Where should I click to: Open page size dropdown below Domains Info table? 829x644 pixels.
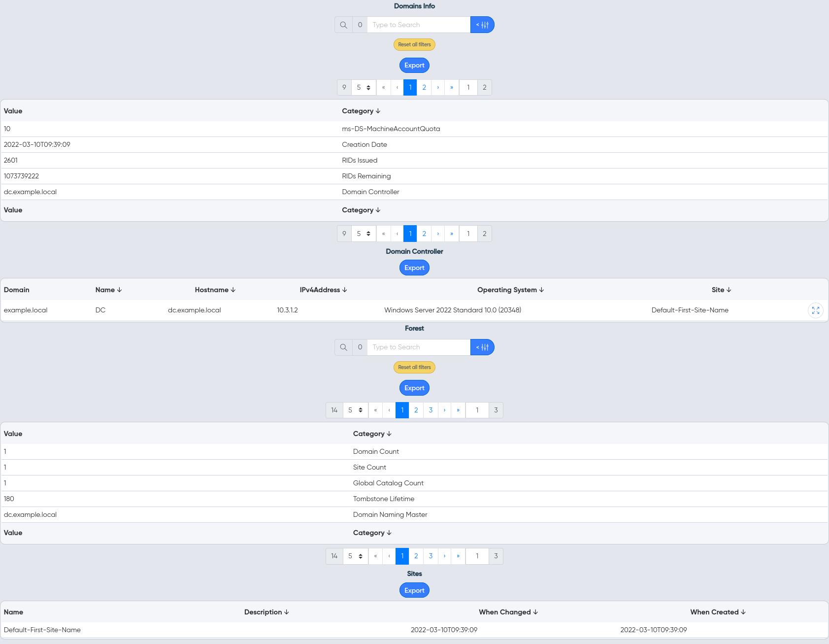(x=364, y=234)
